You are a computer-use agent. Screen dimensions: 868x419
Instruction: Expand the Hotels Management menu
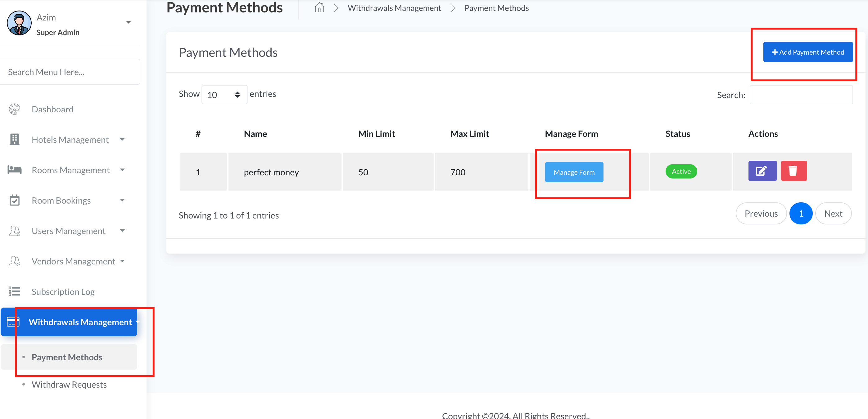(x=70, y=139)
